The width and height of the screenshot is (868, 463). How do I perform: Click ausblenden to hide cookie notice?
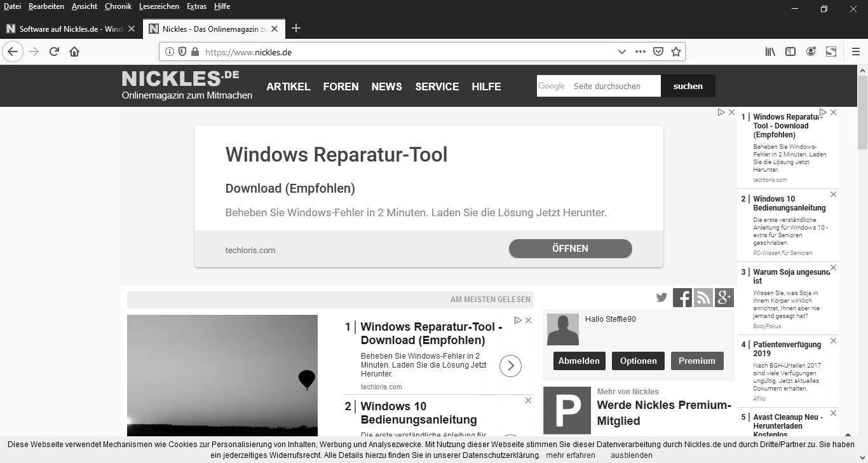(632, 455)
